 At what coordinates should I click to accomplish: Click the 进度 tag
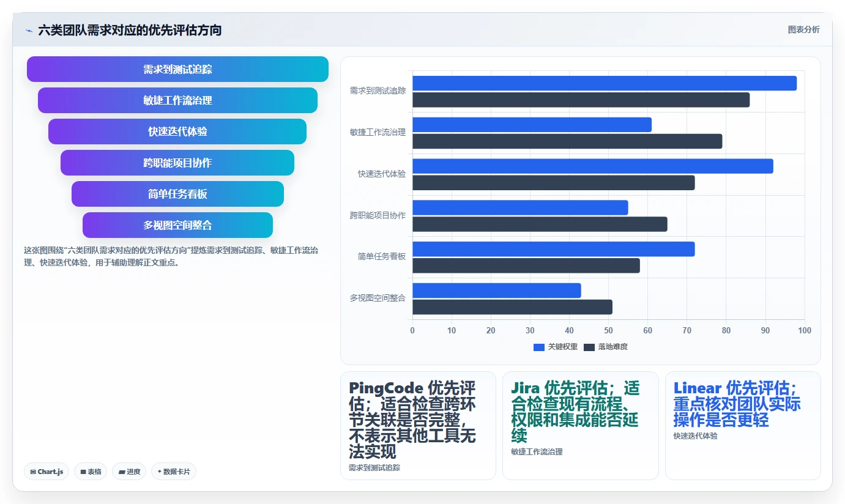129,472
